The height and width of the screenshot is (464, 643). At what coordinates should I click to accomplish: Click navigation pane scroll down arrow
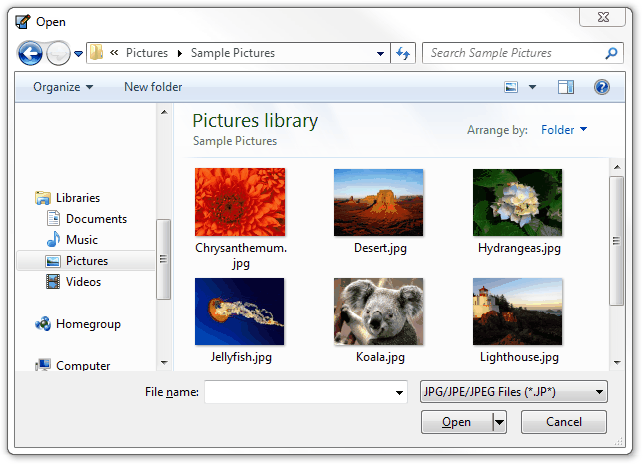pos(164,362)
